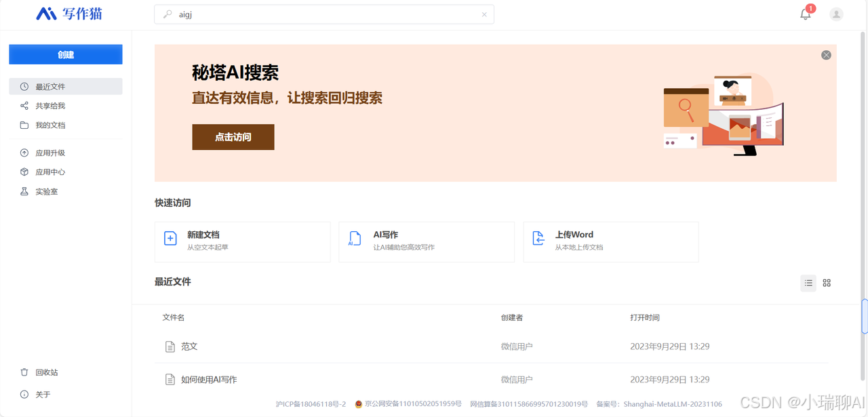The height and width of the screenshot is (417, 868).
Task: Open the file 范文
Action: click(x=189, y=346)
